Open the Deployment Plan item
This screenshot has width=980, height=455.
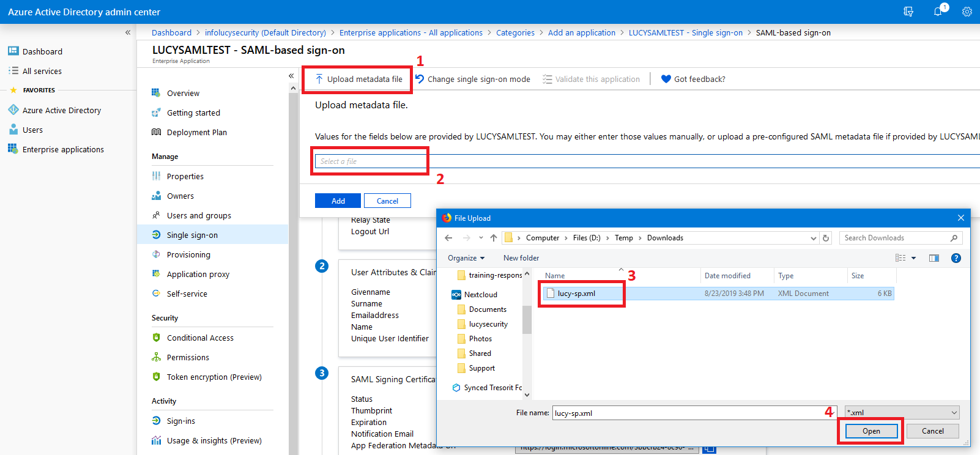coord(196,132)
